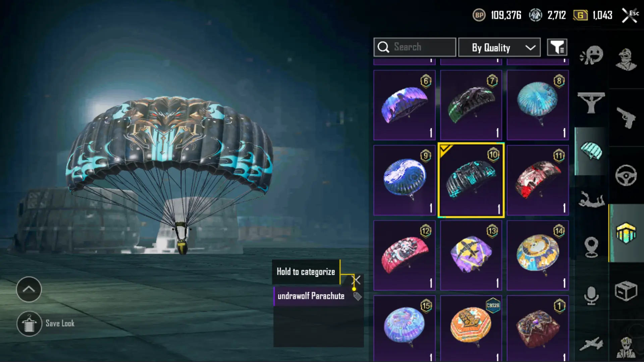Screen dimensions: 644x362
Task: Open the airplane finish category
Action: click(x=591, y=344)
